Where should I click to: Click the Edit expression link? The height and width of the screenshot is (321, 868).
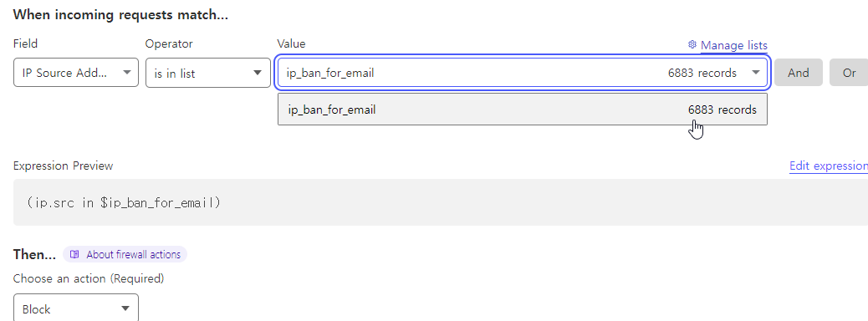(829, 166)
